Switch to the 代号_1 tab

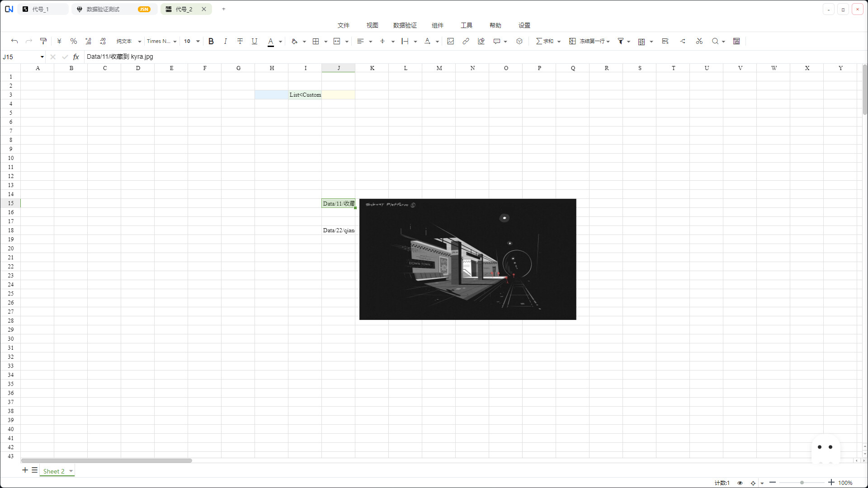point(43,9)
